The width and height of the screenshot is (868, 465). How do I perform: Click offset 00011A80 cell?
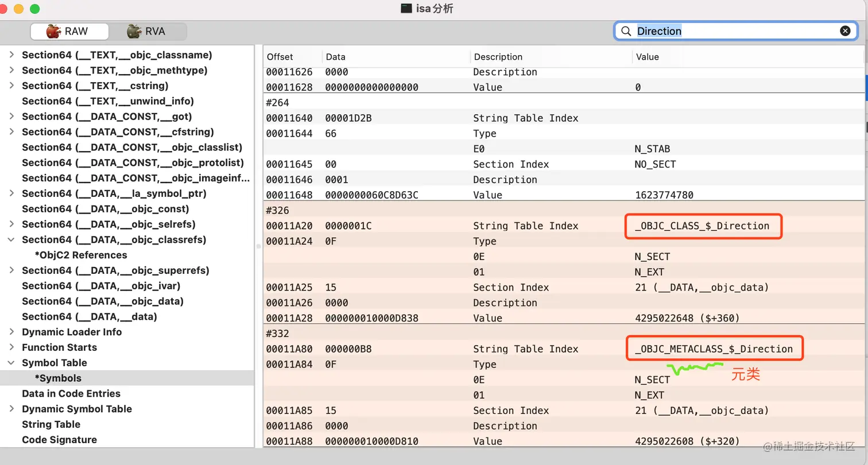tap(289, 349)
